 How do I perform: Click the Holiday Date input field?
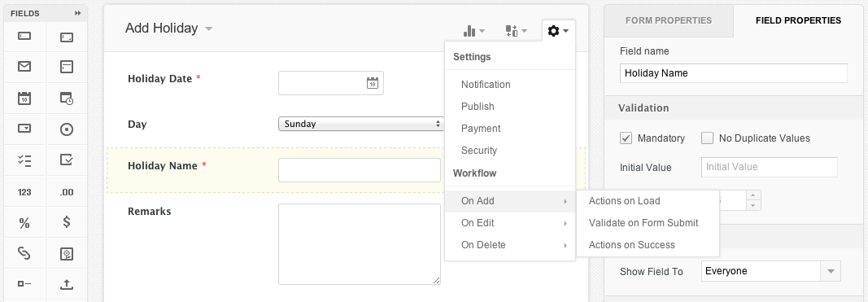click(330, 83)
